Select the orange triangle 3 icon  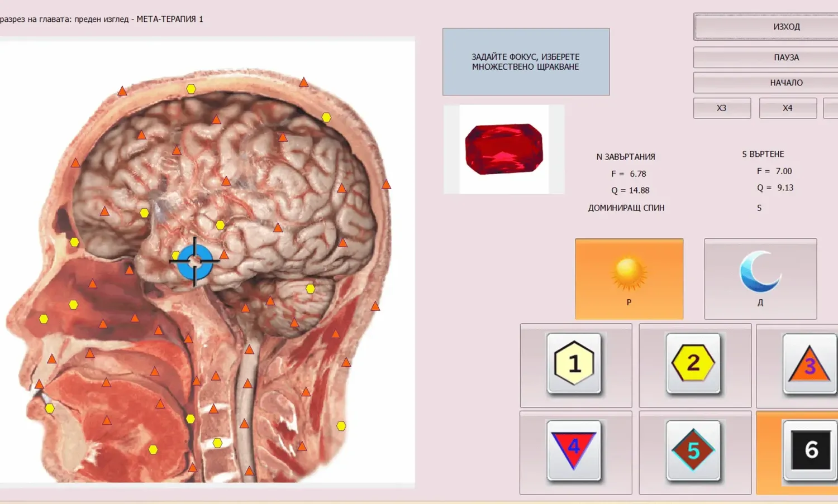point(810,364)
